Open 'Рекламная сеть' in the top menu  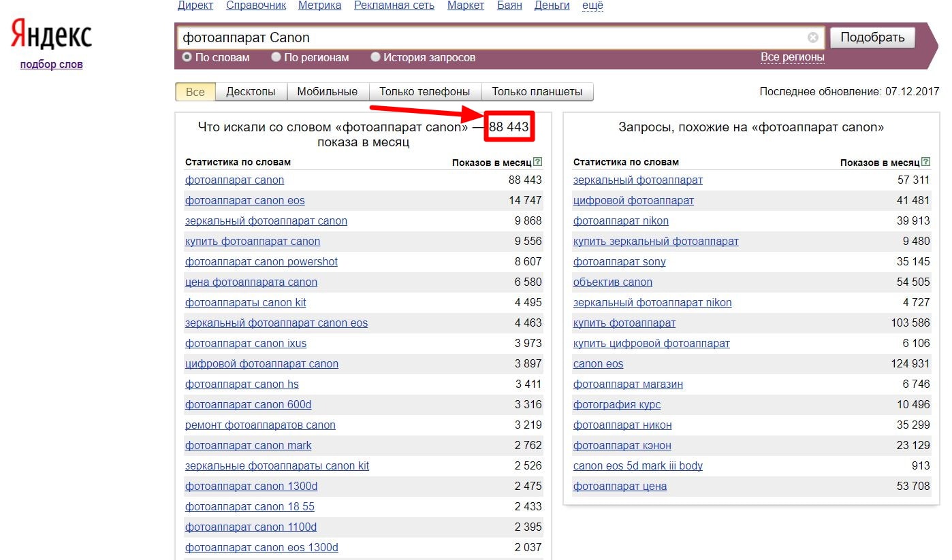(x=394, y=5)
